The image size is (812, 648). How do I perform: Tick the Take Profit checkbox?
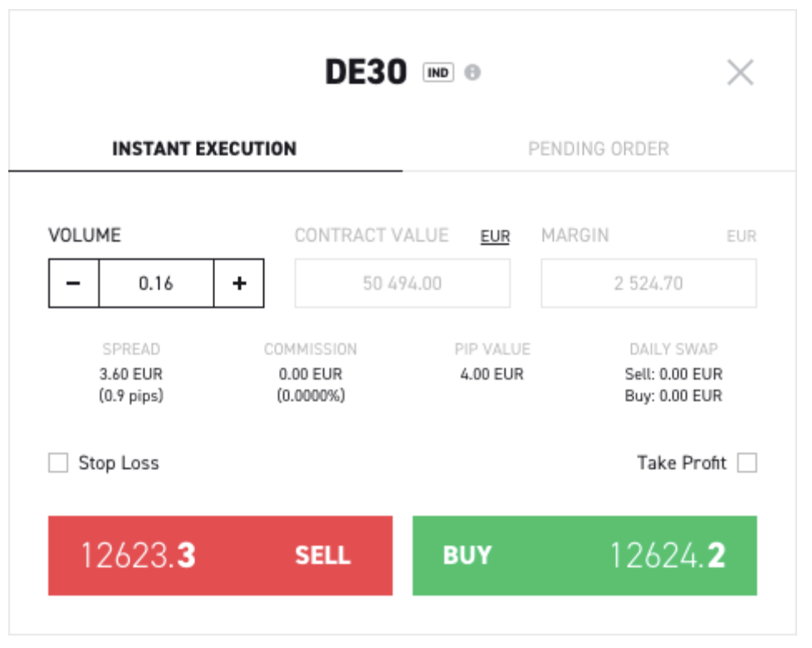(x=747, y=464)
